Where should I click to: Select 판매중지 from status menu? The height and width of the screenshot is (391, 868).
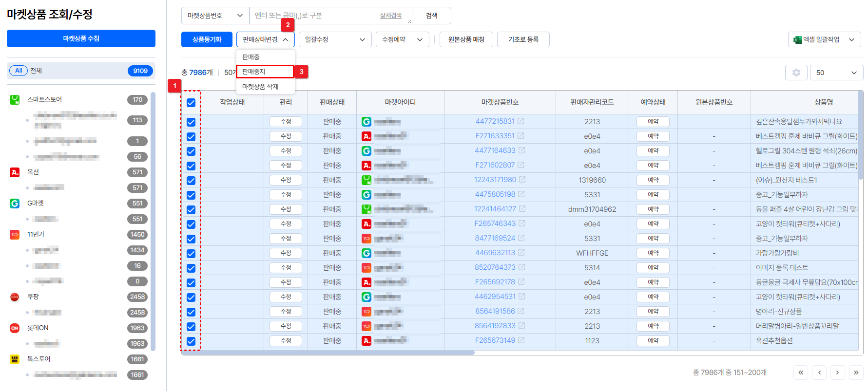point(265,72)
